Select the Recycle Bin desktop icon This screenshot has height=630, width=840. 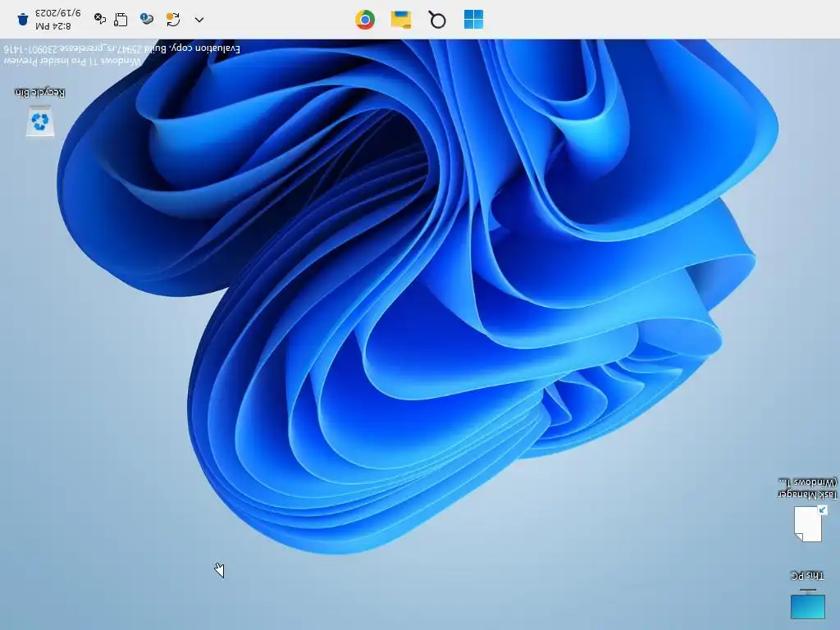click(x=40, y=121)
